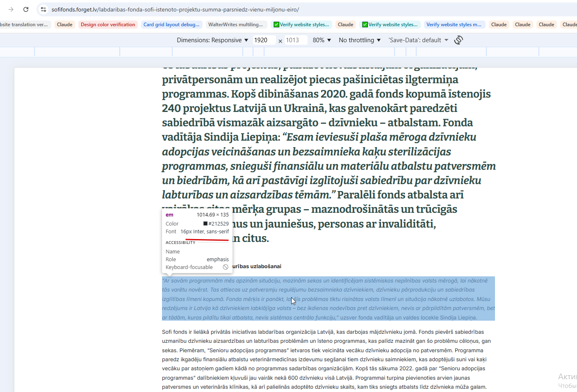Open the No throttling dropdown
This screenshot has height=392, width=577.
360,40
